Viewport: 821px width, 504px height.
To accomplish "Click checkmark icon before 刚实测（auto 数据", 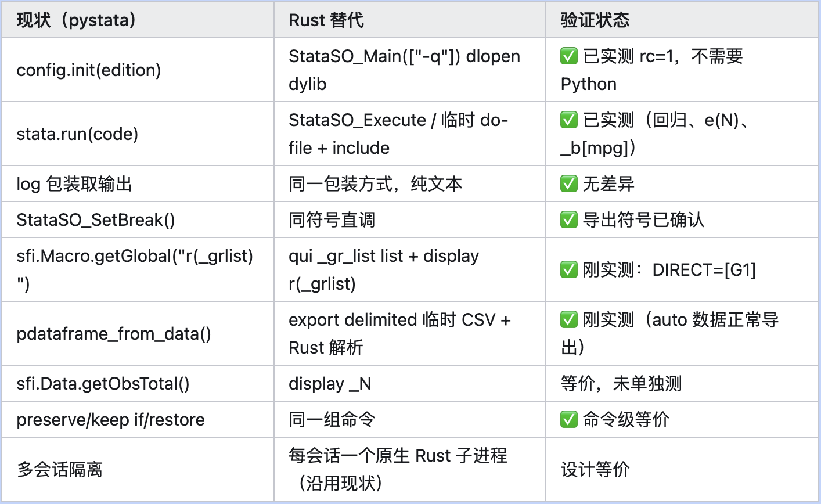I will coord(569,320).
